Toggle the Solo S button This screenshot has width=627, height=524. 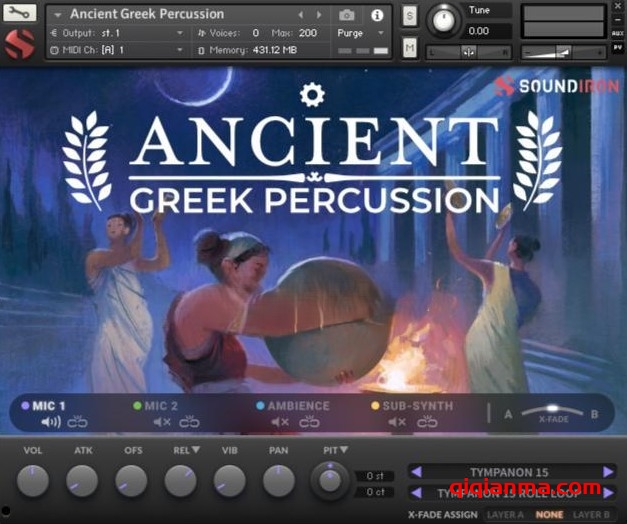tap(410, 16)
